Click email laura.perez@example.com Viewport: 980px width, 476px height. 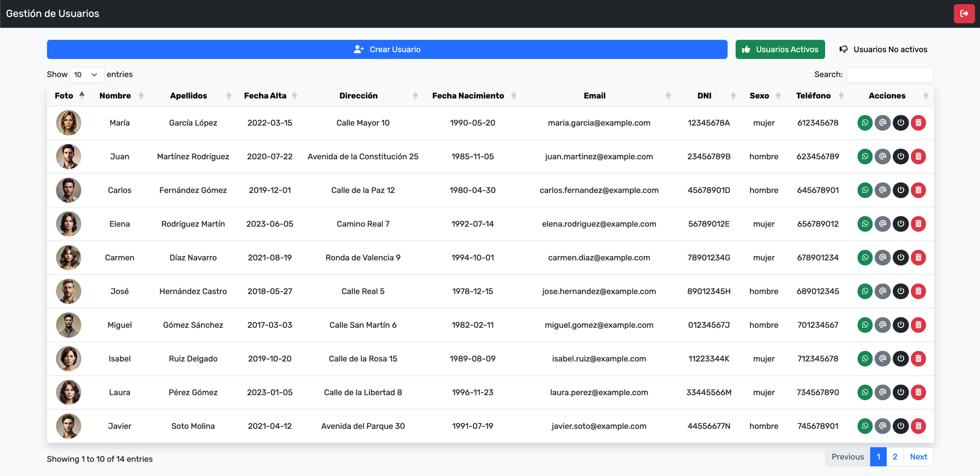[599, 392]
